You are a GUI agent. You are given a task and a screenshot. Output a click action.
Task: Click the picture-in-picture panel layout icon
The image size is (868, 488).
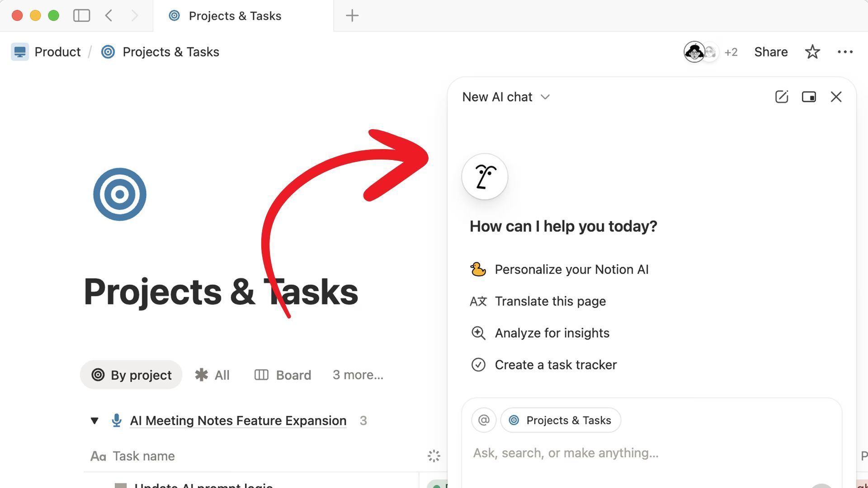click(808, 97)
